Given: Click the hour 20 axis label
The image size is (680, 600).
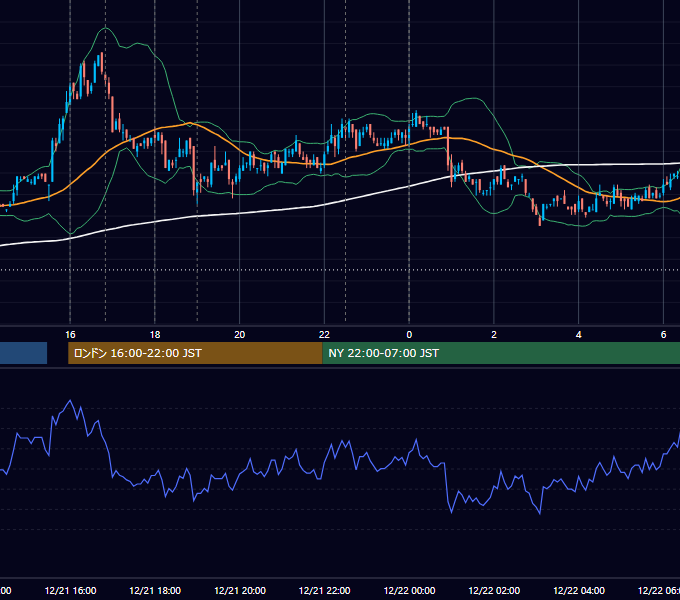Looking at the screenshot, I should pos(240,335).
